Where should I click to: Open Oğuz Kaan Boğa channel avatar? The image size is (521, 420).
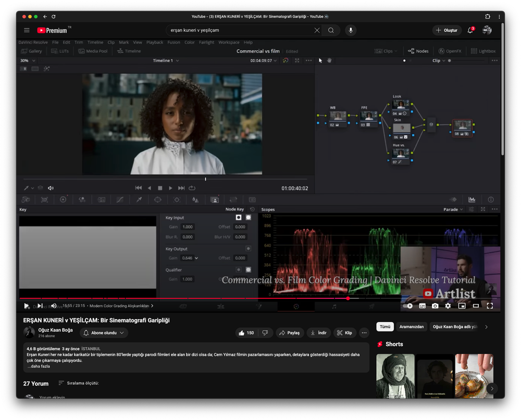[29, 333]
